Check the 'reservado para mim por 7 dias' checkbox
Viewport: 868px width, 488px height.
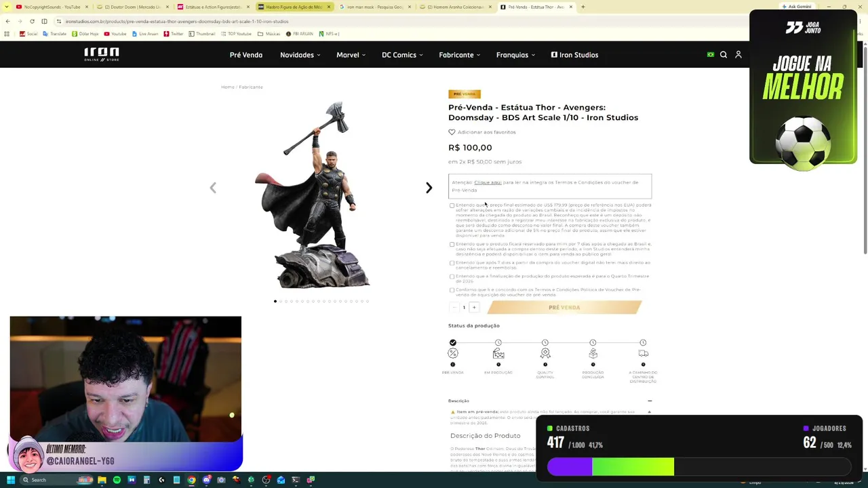[x=452, y=245]
